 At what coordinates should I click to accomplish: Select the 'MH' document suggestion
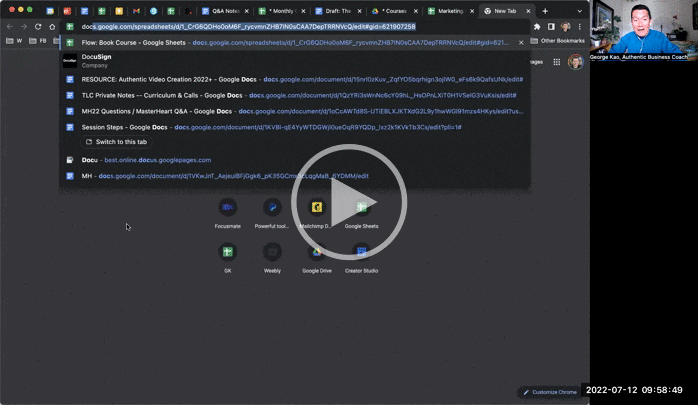tap(294, 176)
